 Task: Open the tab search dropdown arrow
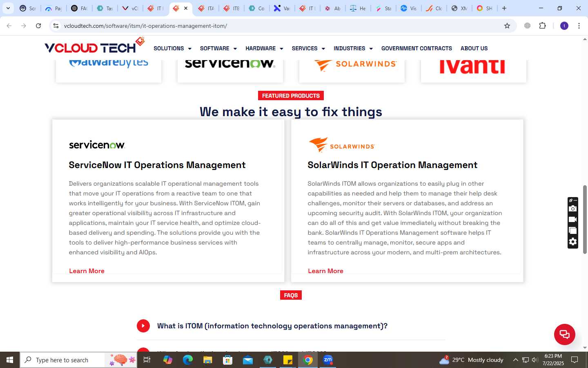pos(8,8)
